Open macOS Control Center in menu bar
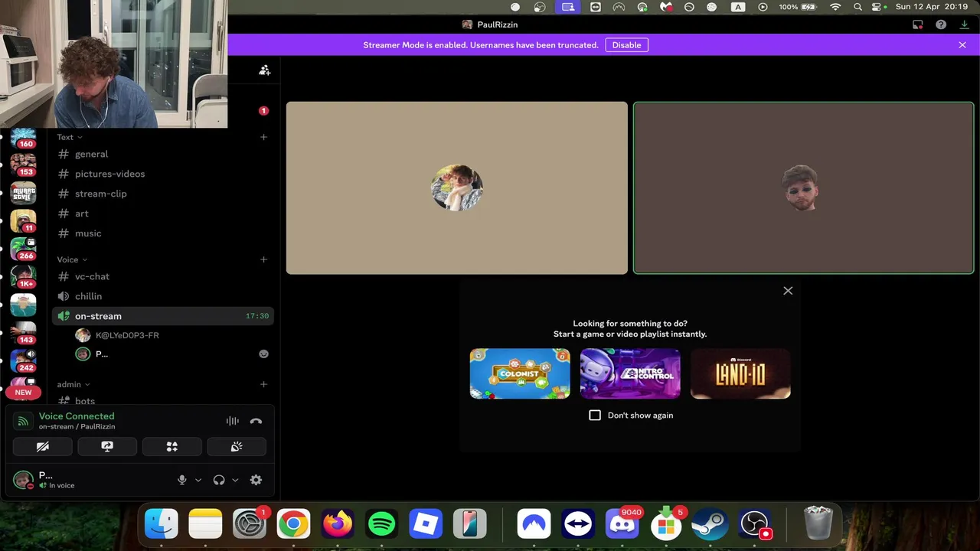980x551 pixels. tap(877, 7)
